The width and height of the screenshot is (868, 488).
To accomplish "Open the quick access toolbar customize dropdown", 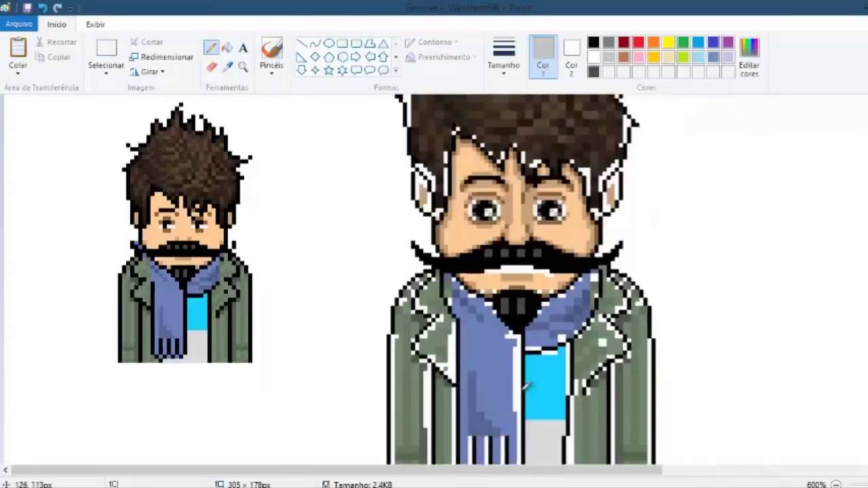I will tap(71, 8).
